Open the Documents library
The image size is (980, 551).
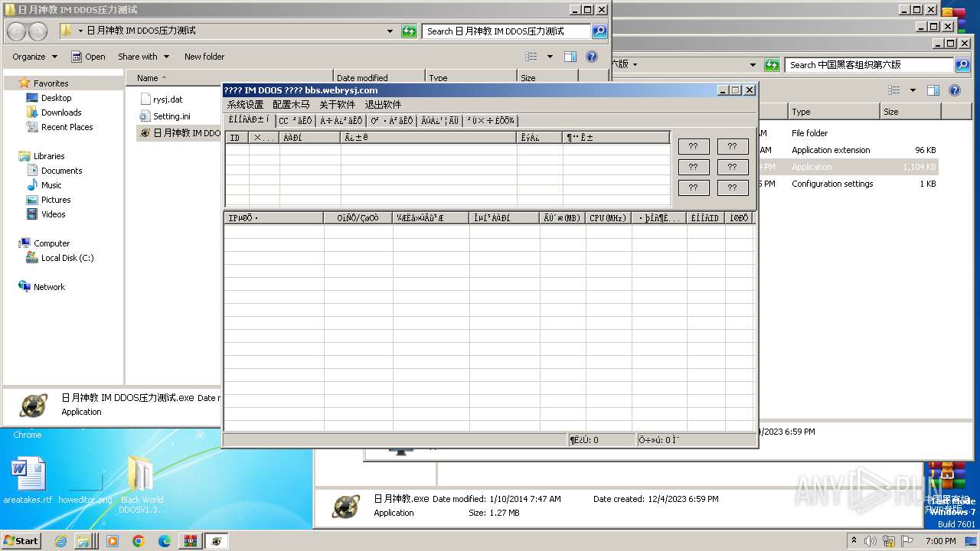[x=61, y=171]
